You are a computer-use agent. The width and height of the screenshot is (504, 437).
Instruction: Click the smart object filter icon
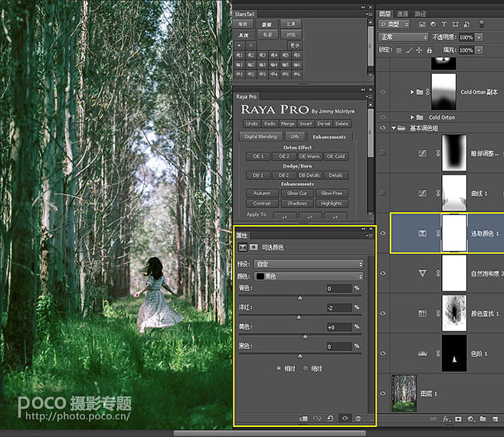[466, 24]
